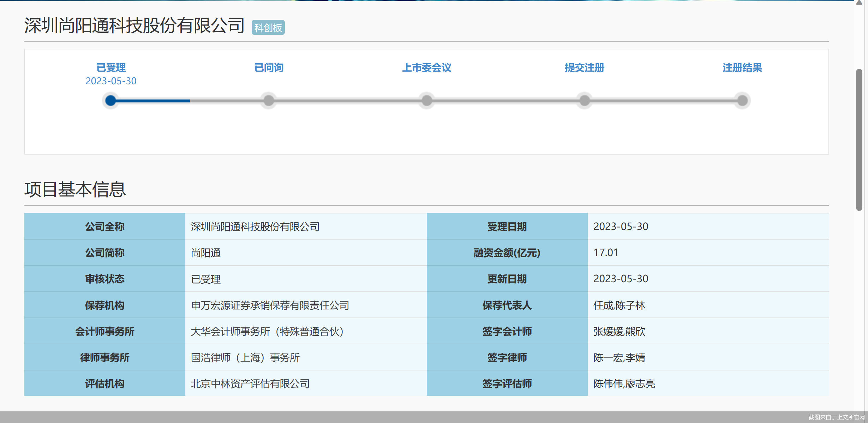The height and width of the screenshot is (423, 868).
Task: Select the 注册结果 stage label
Action: tap(742, 67)
